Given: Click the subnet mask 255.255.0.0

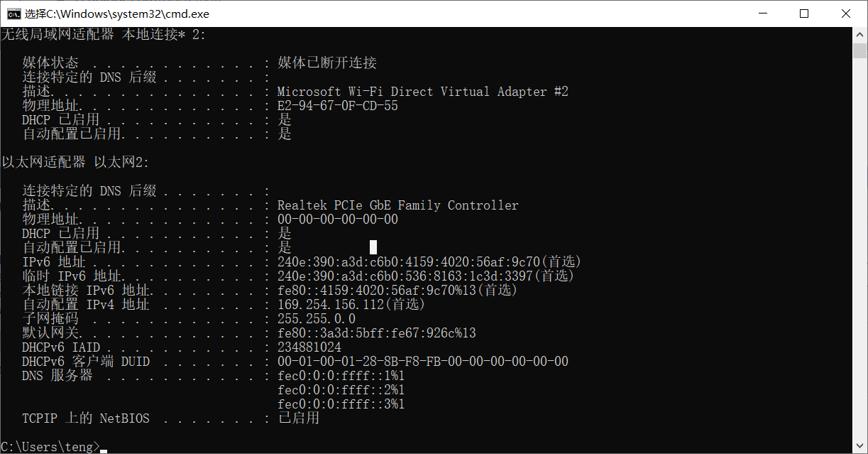Looking at the screenshot, I should 316,319.
